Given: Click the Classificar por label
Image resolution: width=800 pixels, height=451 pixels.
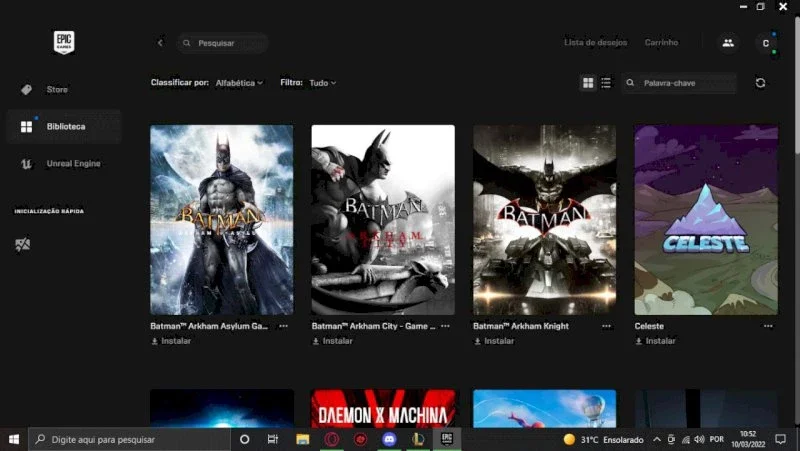Looking at the screenshot, I should pos(180,82).
